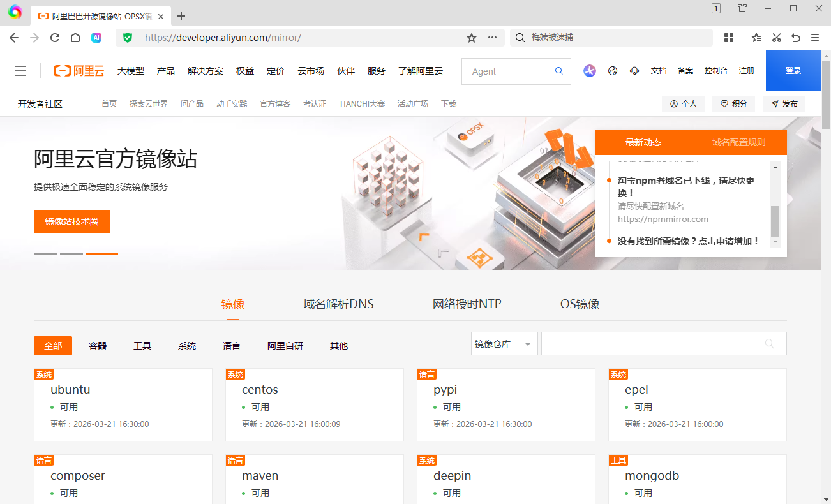Image resolution: width=831 pixels, height=504 pixels.
Task: Select first banner carousel indicator
Action: 45,253
